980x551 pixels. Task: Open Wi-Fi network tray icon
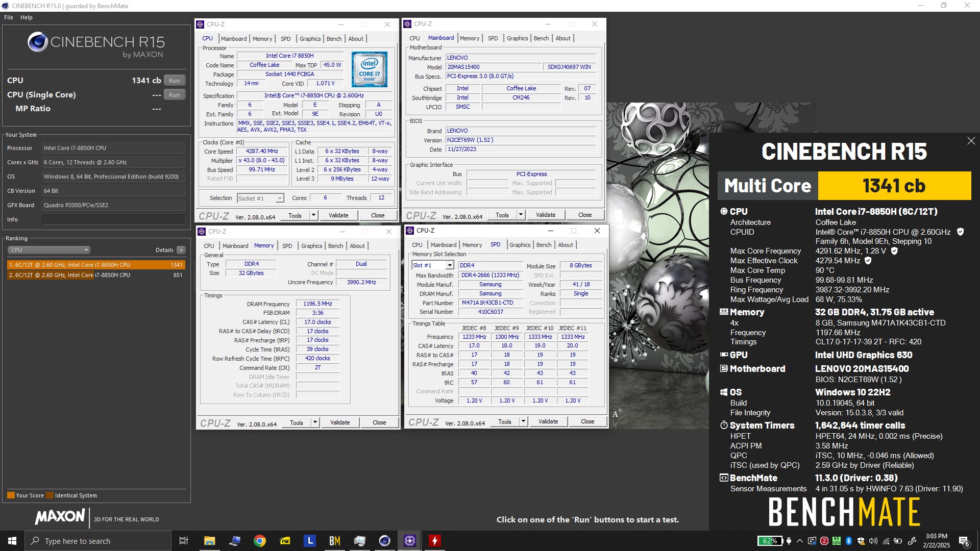(x=886, y=541)
